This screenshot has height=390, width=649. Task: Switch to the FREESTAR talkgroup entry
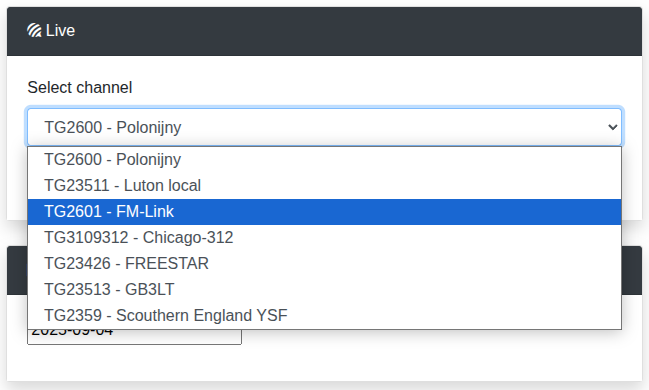pos(324,263)
